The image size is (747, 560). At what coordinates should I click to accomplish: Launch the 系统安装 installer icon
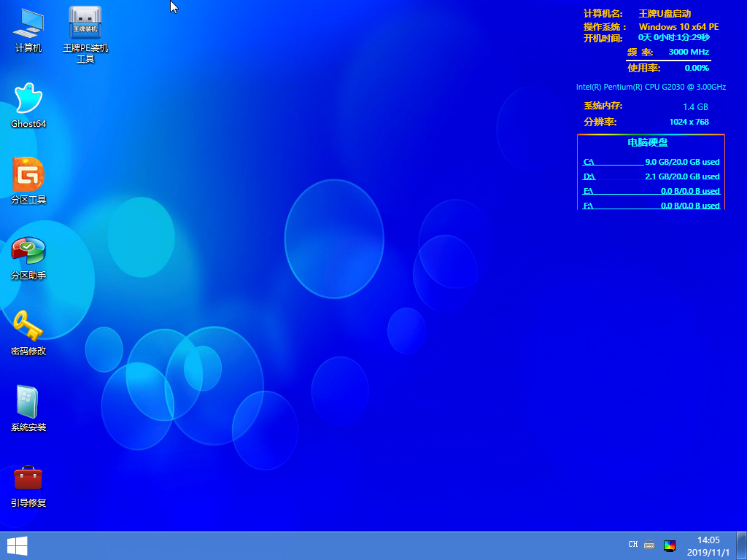point(28,408)
